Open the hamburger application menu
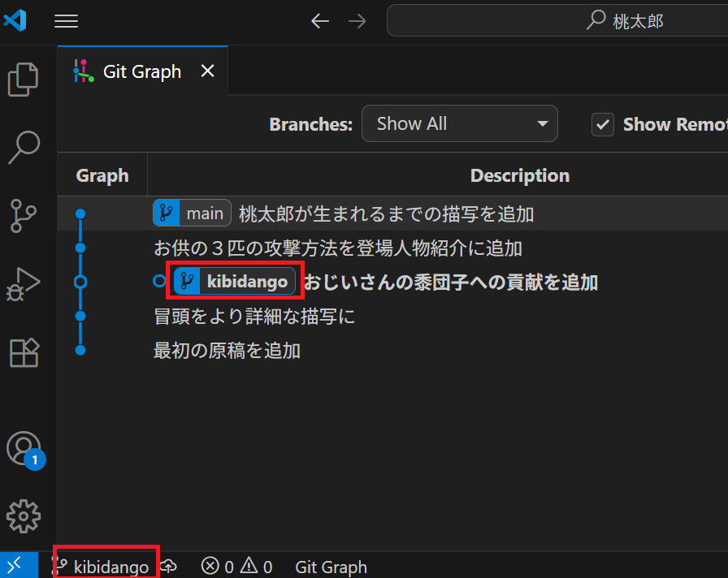728x578 pixels. 66,21
